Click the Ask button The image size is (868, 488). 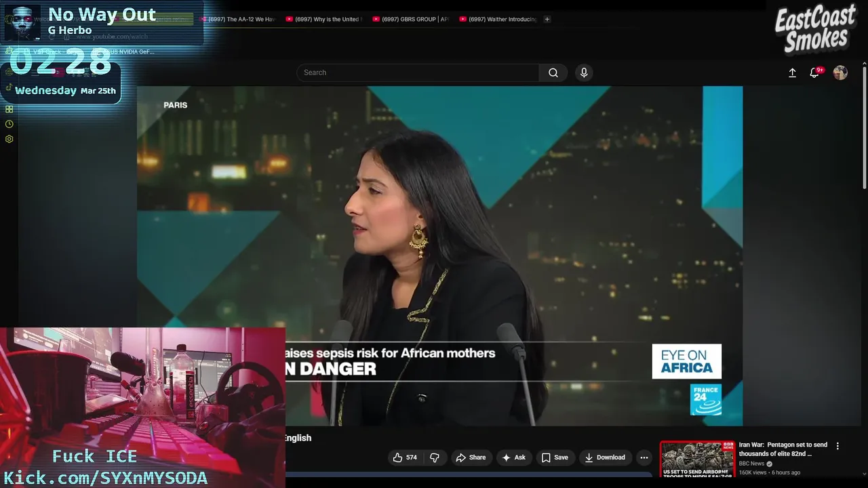click(x=514, y=457)
